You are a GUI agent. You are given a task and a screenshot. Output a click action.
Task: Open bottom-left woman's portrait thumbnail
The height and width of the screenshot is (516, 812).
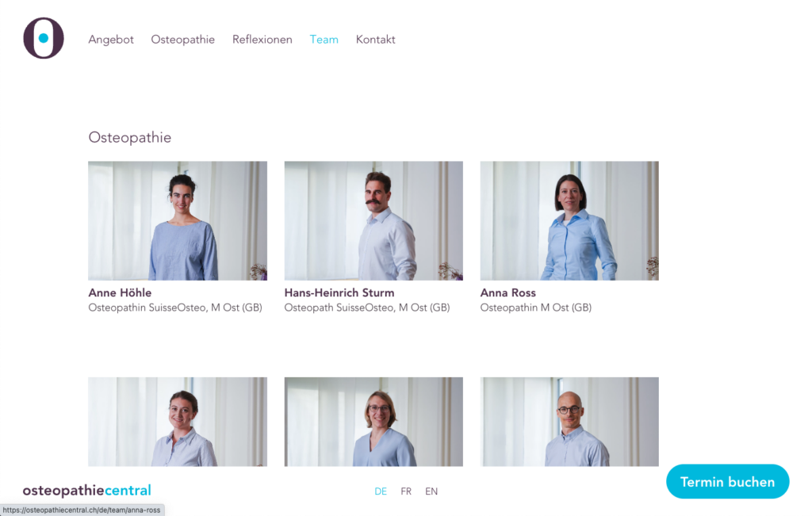[x=178, y=422]
